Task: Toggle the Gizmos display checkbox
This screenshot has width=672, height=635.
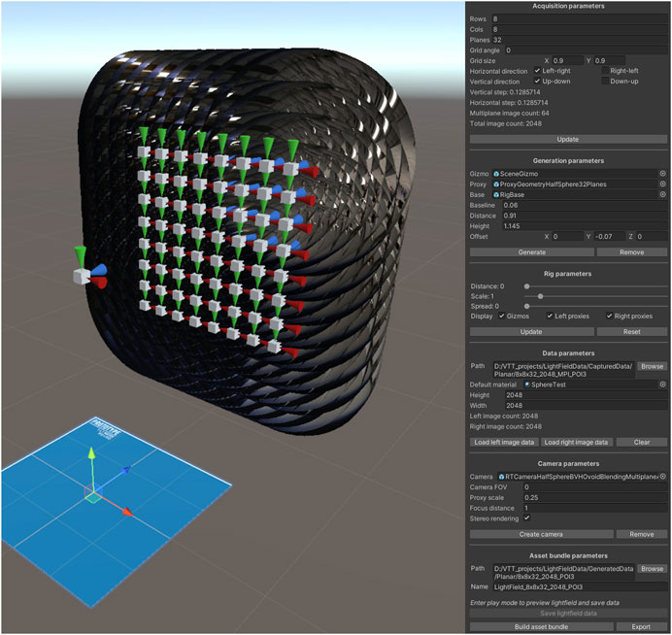Action: (501, 316)
